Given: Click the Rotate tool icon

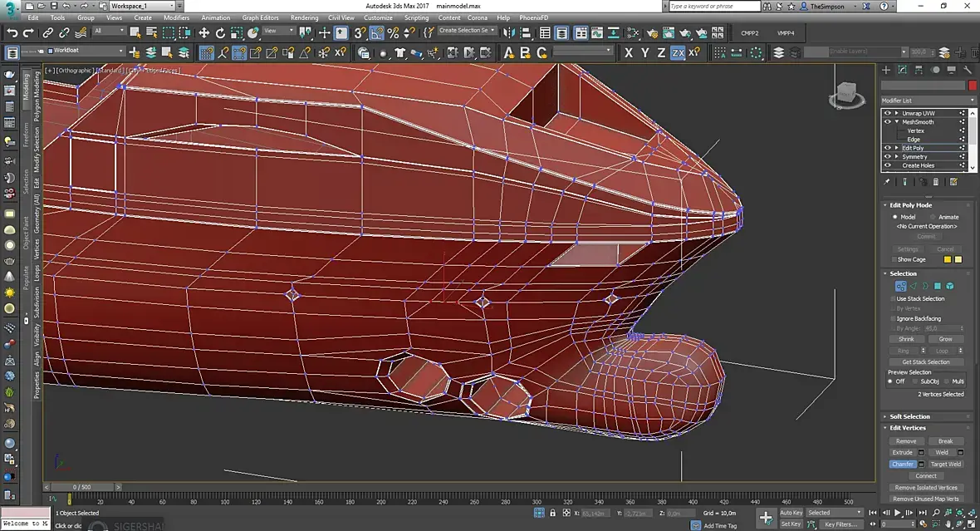Looking at the screenshot, I should [x=220, y=33].
